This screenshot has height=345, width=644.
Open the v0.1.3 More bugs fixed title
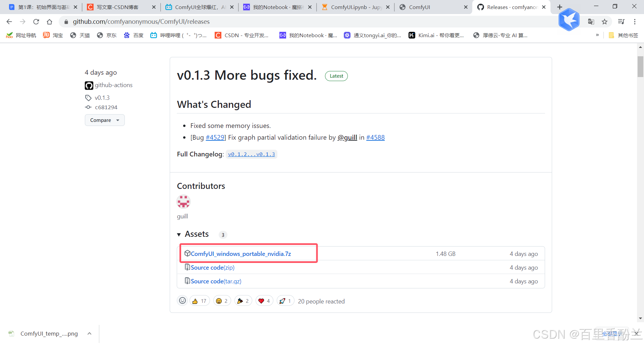(x=247, y=75)
